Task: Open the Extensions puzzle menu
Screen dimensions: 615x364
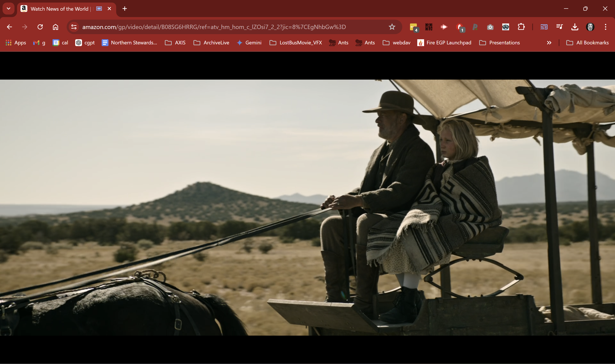Action: pos(521,27)
